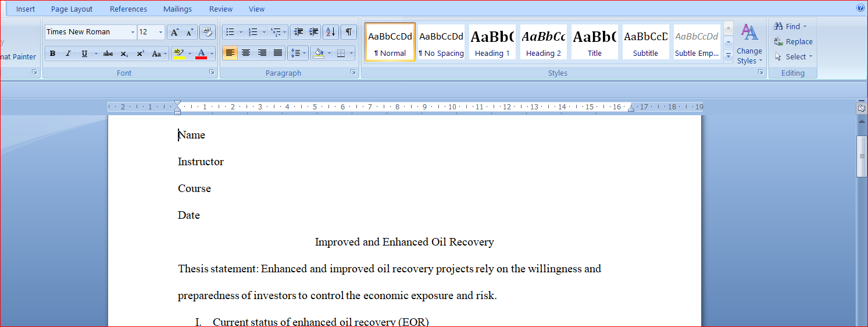Click the Change Styles icon
Image resolution: width=868 pixels, height=327 pixels.
coord(749,44)
